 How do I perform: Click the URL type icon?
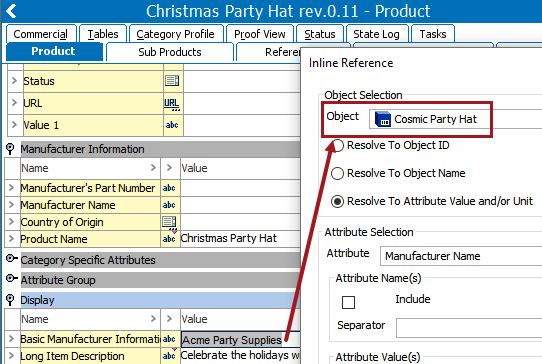tap(172, 103)
